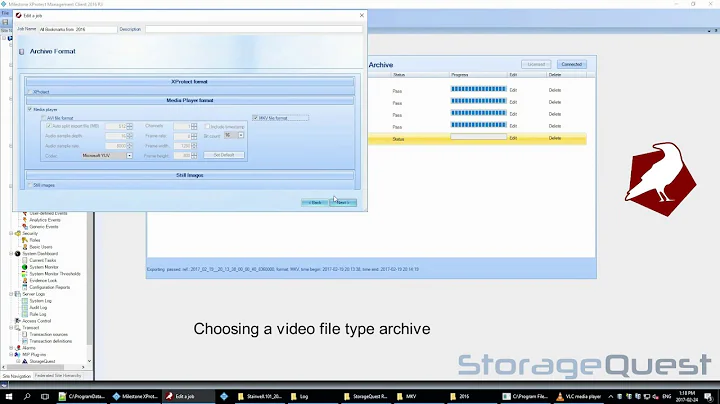The height and width of the screenshot is (404, 720).
Task: Collapse the Security tree node
Action: point(11,233)
